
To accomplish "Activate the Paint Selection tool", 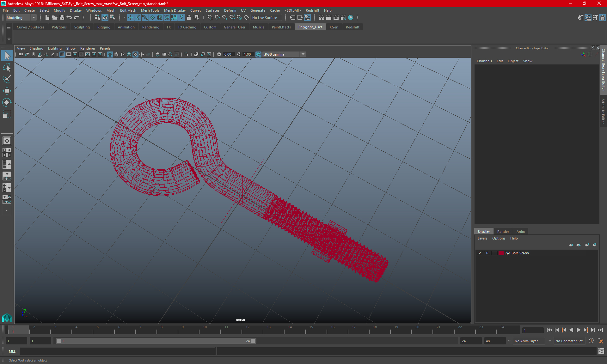I will click(7, 79).
